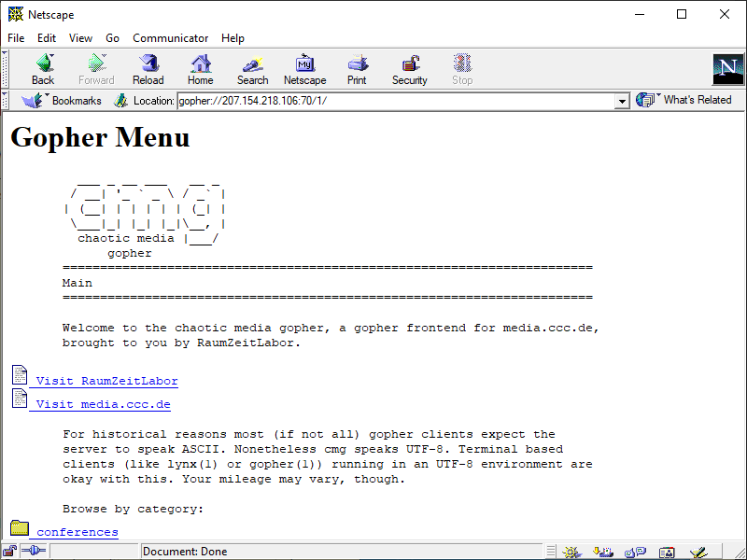
Task: Open the Security info button
Action: coord(410,69)
